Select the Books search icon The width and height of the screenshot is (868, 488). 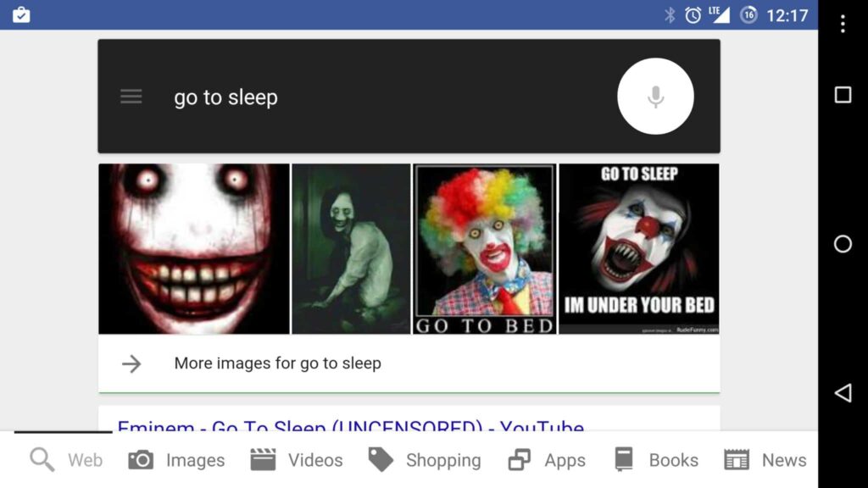625,460
